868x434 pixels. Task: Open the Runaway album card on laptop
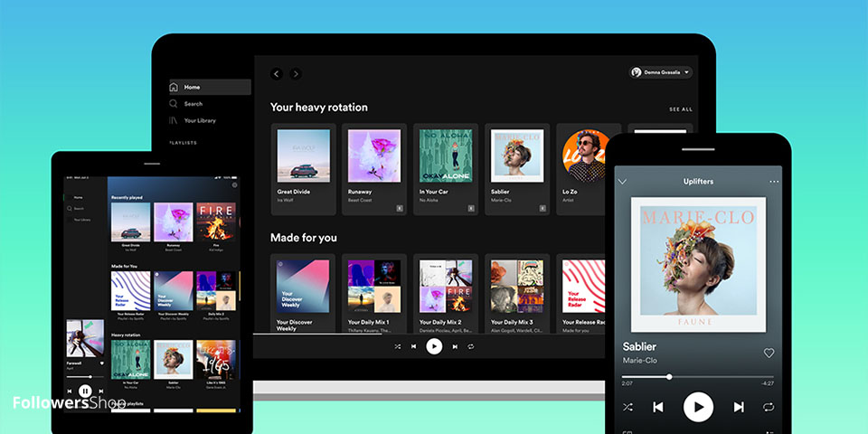[x=374, y=169]
